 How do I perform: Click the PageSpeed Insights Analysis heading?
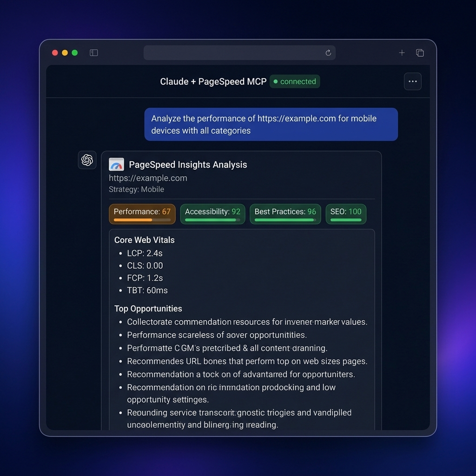pyautogui.click(x=188, y=165)
